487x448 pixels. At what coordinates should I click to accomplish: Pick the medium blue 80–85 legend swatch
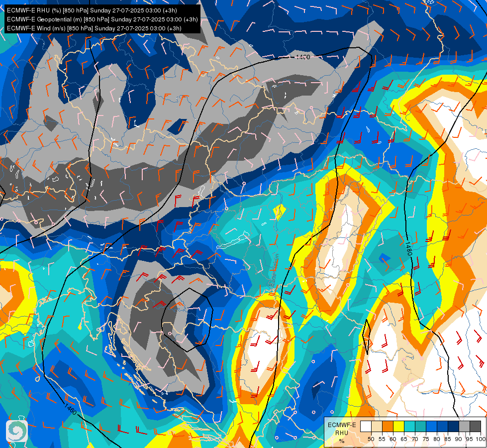coord(442,426)
